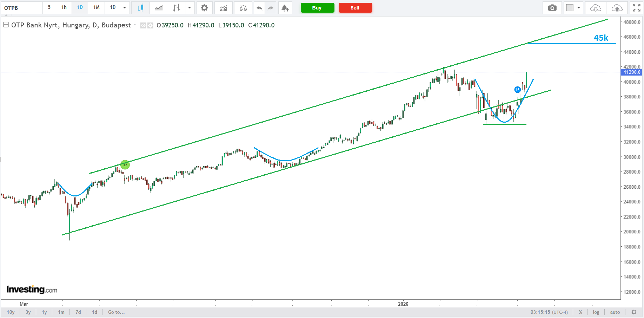644x318 pixels.
Task: Toggle the auto scale option
Action: pyautogui.click(x=615, y=312)
